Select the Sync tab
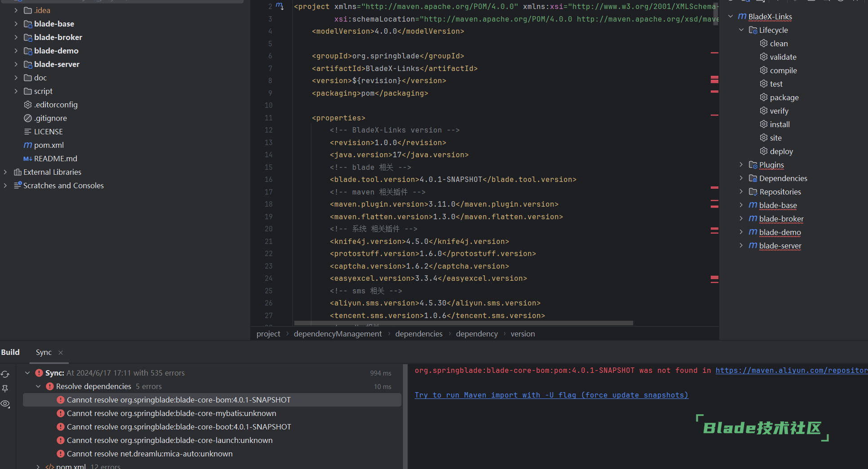This screenshot has width=868, height=469. pos(44,352)
